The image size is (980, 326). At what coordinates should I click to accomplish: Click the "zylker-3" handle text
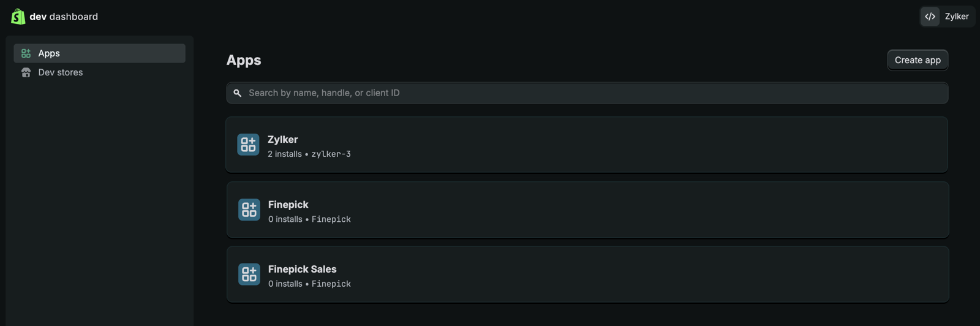point(331,154)
